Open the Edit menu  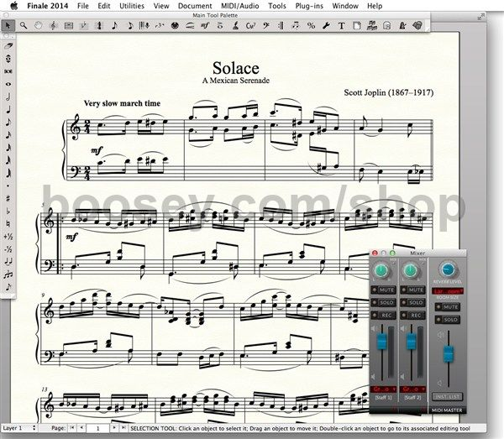point(104,6)
